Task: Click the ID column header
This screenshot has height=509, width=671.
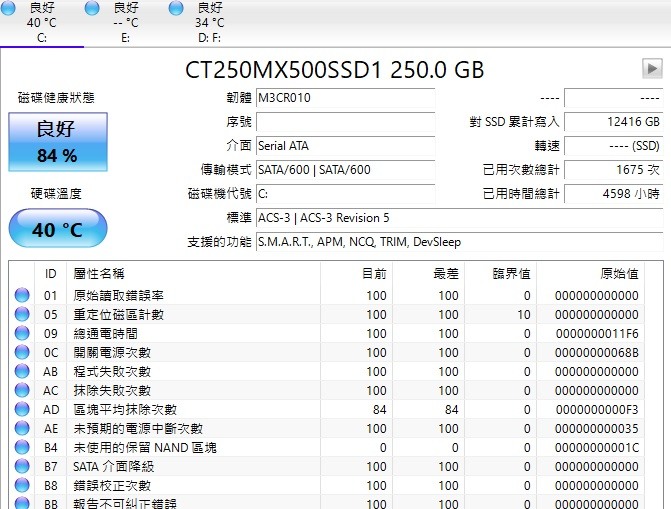Action: pos(50,274)
